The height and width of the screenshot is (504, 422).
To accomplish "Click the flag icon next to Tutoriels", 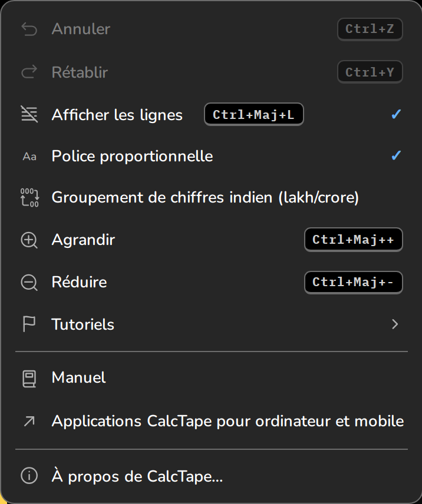I will click(29, 324).
